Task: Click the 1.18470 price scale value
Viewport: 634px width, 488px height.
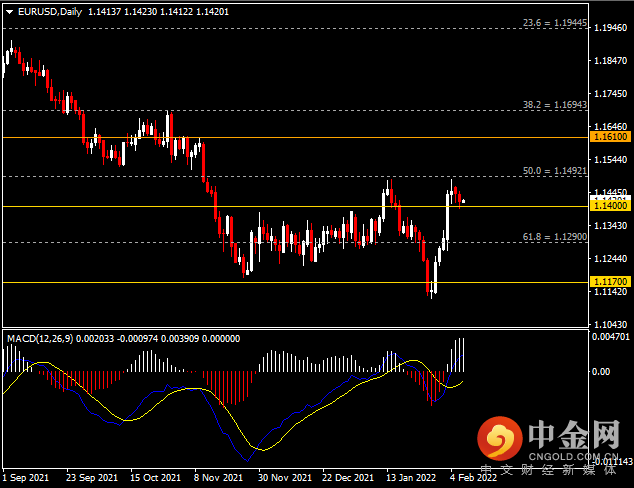Action: click(x=611, y=61)
